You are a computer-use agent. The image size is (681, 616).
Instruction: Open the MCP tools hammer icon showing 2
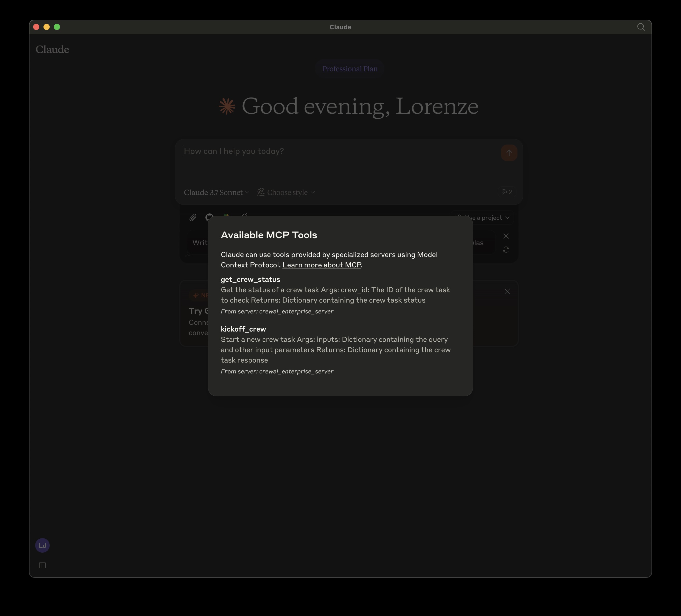click(x=507, y=192)
